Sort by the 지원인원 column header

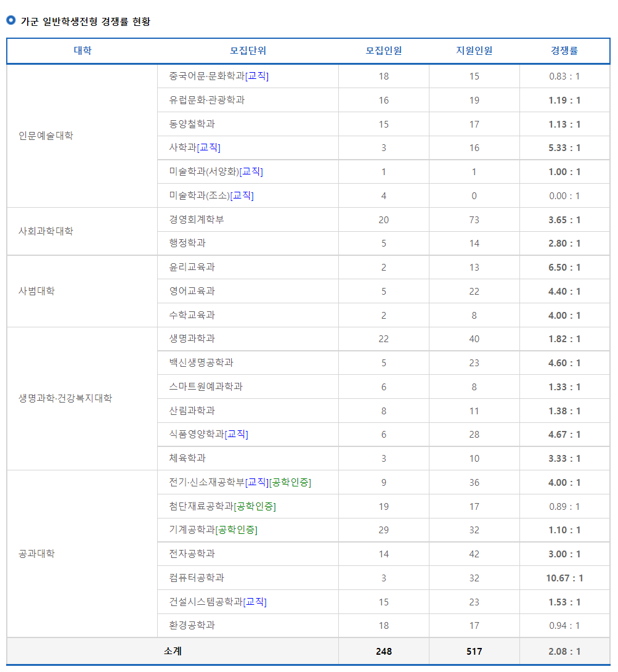click(x=474, y=51)
